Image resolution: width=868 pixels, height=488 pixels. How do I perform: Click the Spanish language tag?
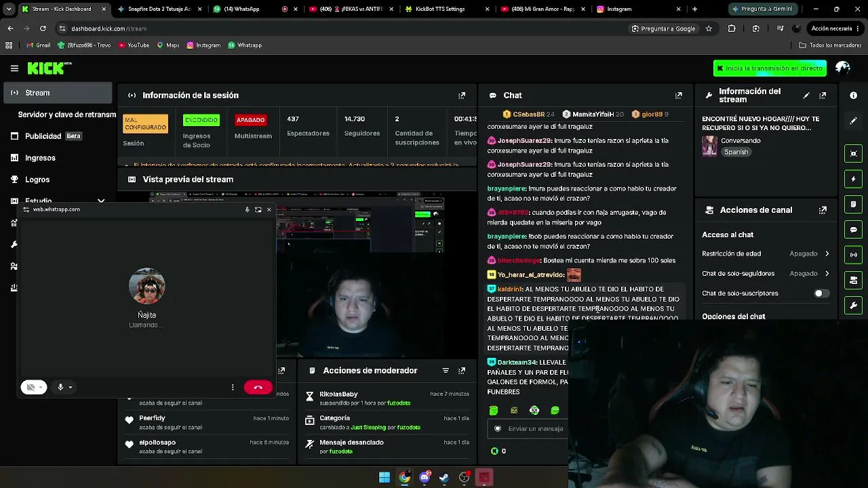point(736,152)
